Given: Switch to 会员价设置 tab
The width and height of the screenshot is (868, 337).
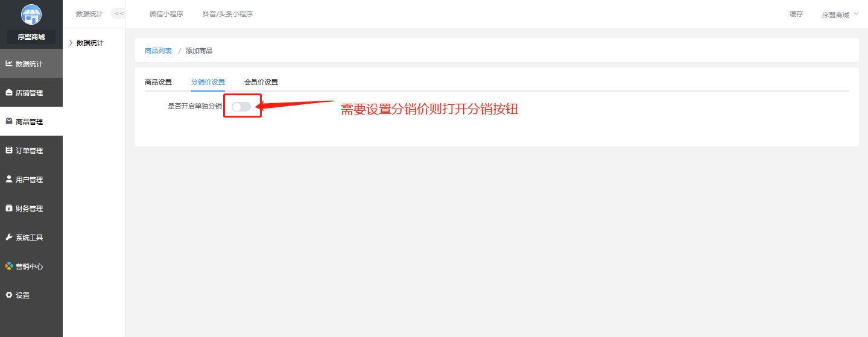Looking at the screenshot, I should tap(261, 82).
